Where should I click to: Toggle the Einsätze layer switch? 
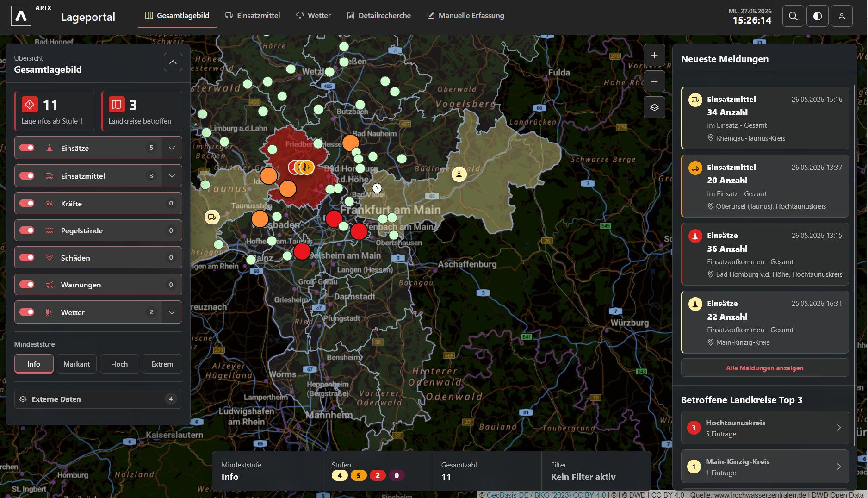click(27, 148)
